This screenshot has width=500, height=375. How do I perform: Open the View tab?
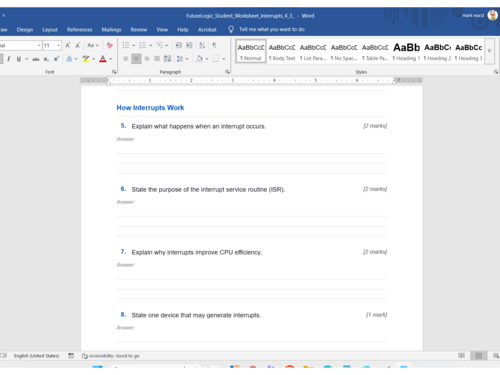click(x=162, y=29)
